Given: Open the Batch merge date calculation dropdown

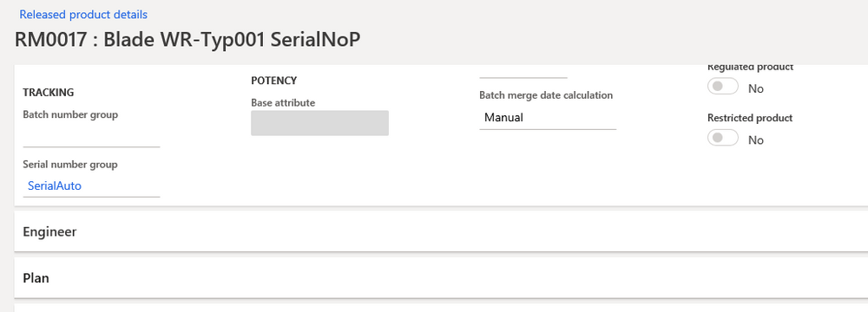Looking at the screenshot, I should (548, 117).
